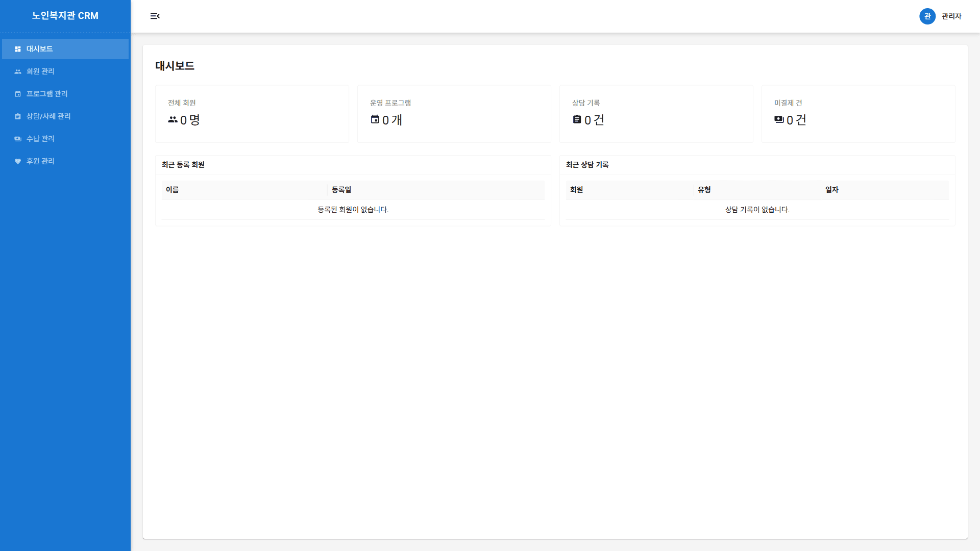Click calendar icon in 운영 프로그램 card
Image resolution: width=980 pixels, height=551 pixels.
click(x=375, y=119)
